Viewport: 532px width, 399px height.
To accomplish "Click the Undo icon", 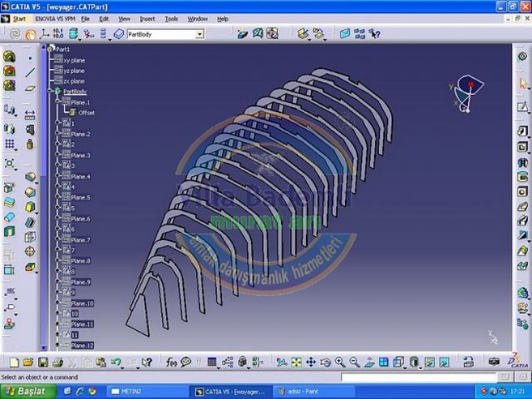I will coord(116,362).
